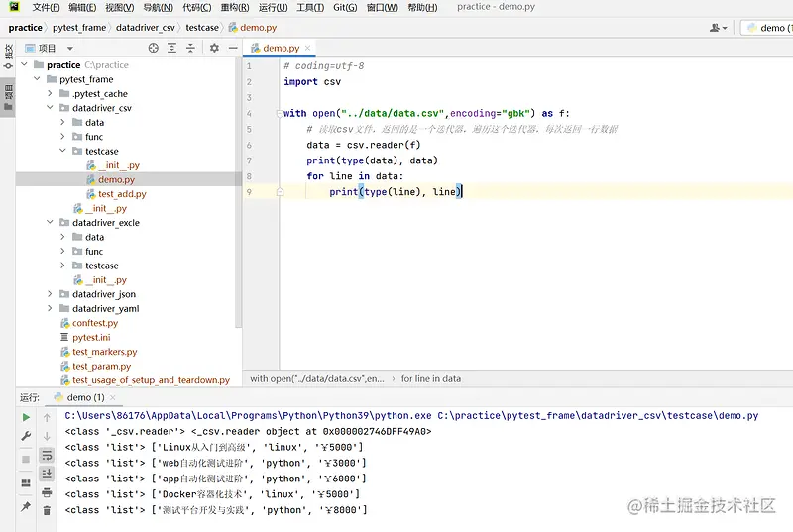
Task: Open run configuration wrench icon
Action: (26, 436)
